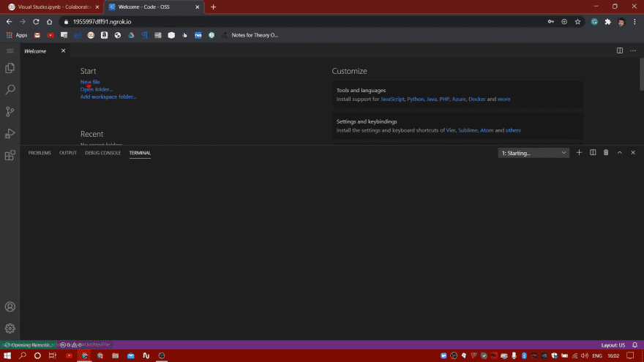Open the Manage gear icon
Screen dimensions: 644x362
tap(10, 328)
